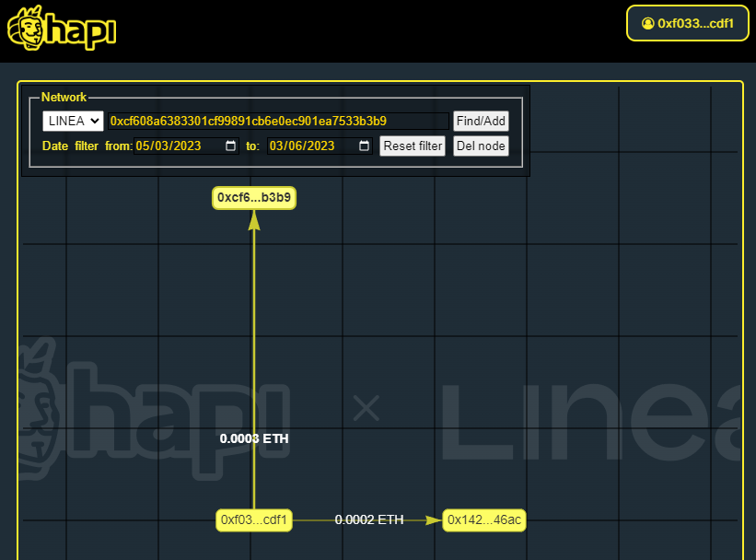Open calendar picker for the to date
Screen dimensions: 756x560
point(365,146)
